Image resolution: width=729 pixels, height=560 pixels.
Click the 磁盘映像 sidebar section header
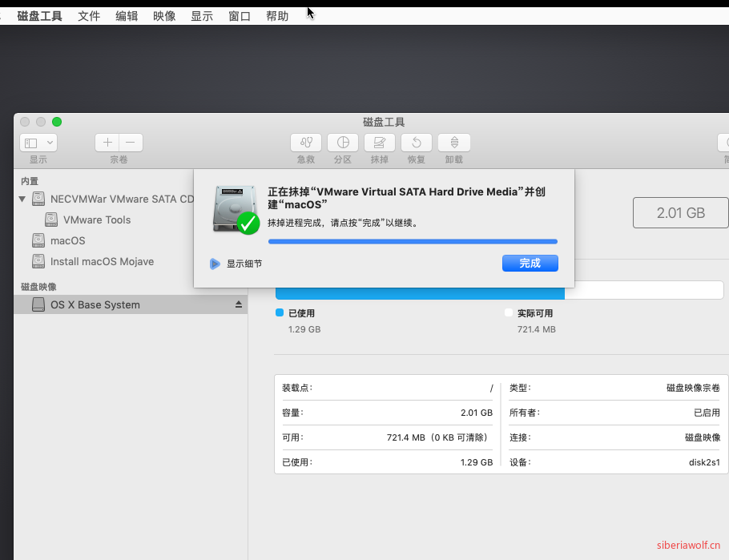point(38,287)
